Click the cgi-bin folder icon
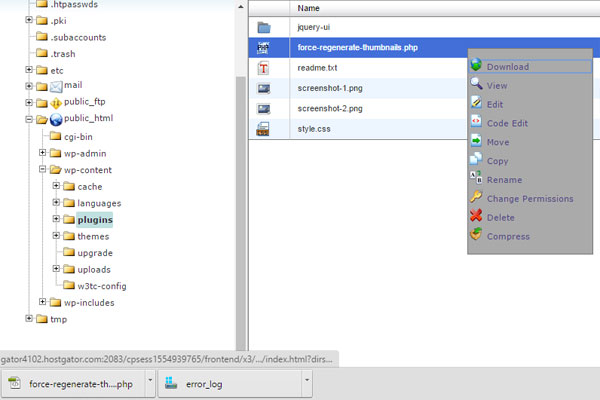The image size is (600, 400). pyautogui.click(x=55, y=136)
